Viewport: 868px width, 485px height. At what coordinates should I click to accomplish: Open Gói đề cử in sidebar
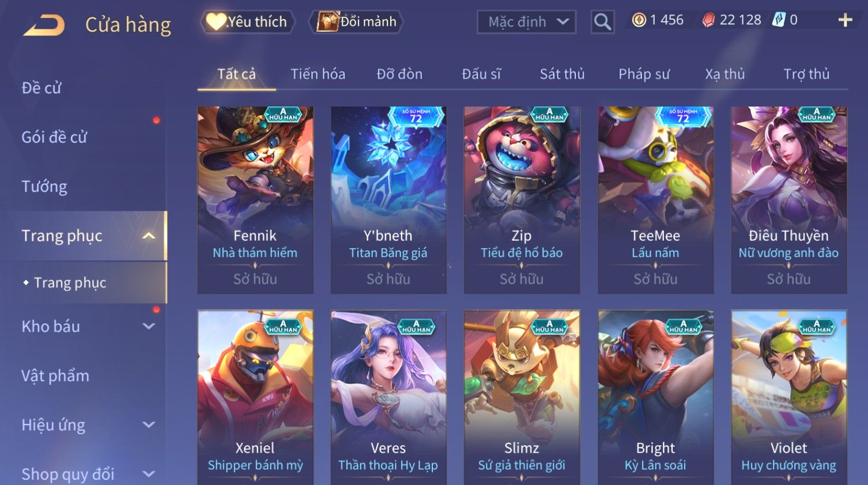pos(54,137)
